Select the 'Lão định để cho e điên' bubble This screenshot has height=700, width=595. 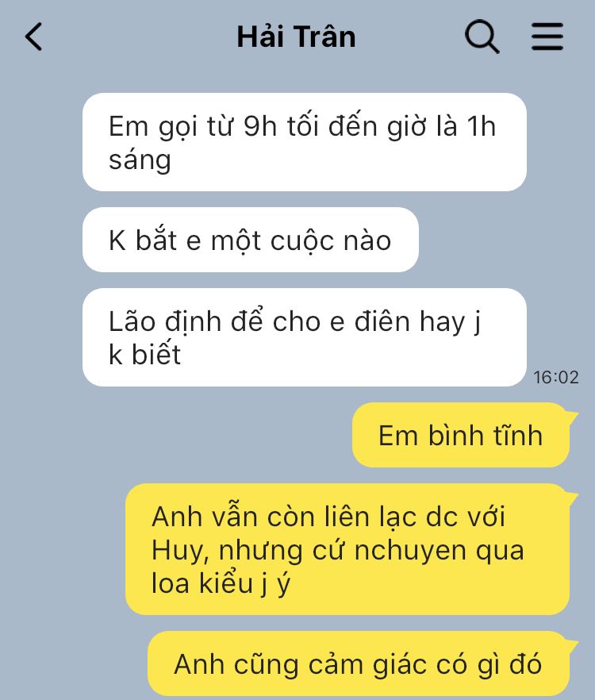click(x=305, y=337)
